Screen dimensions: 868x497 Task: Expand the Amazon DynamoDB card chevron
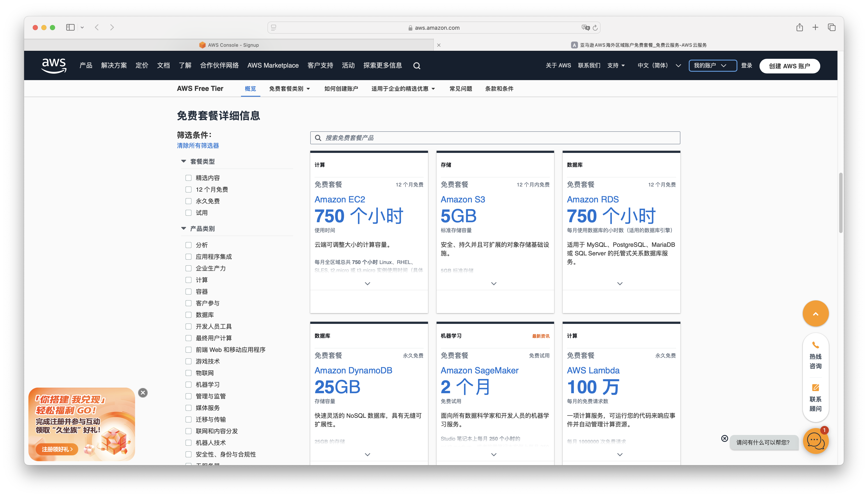367,455
